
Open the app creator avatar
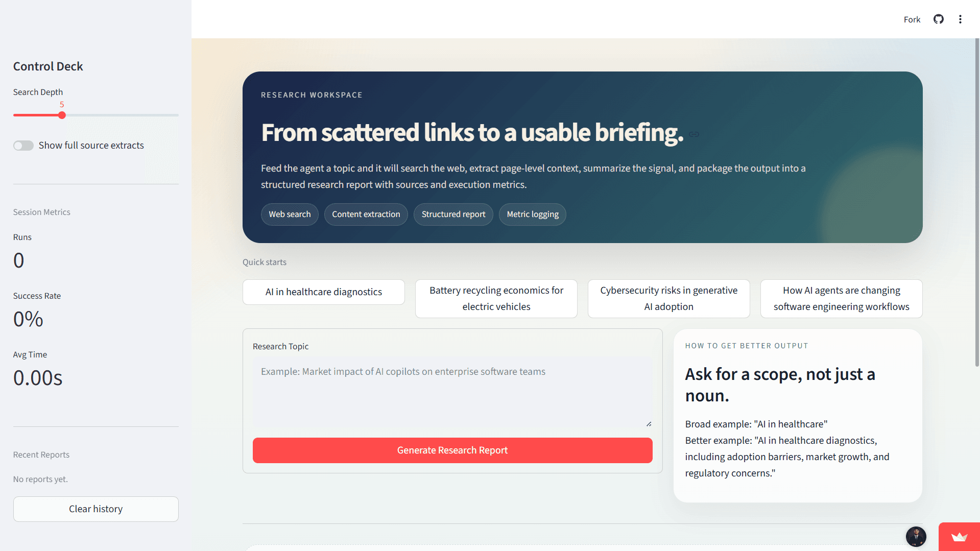point(916,536)
